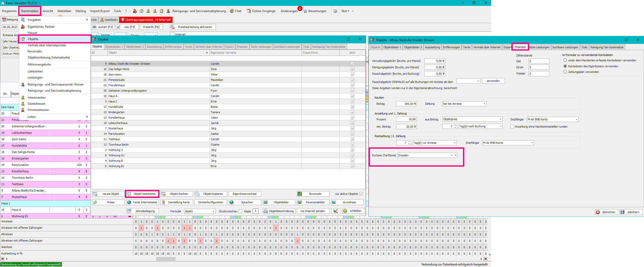The image size is (644, 267).
Task: Open Pauschalgebühr date dropdown before 'anwenden'
Action: click(x=468, y=81)
